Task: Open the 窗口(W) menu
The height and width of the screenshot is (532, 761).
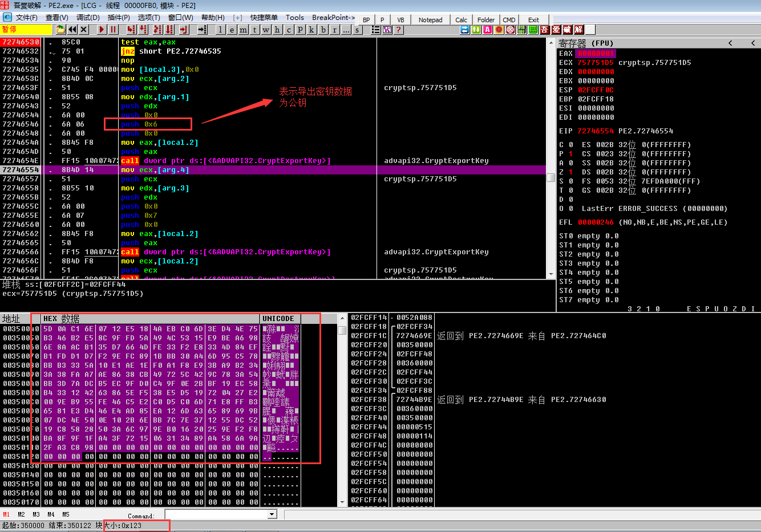Action: pos(180,18)
